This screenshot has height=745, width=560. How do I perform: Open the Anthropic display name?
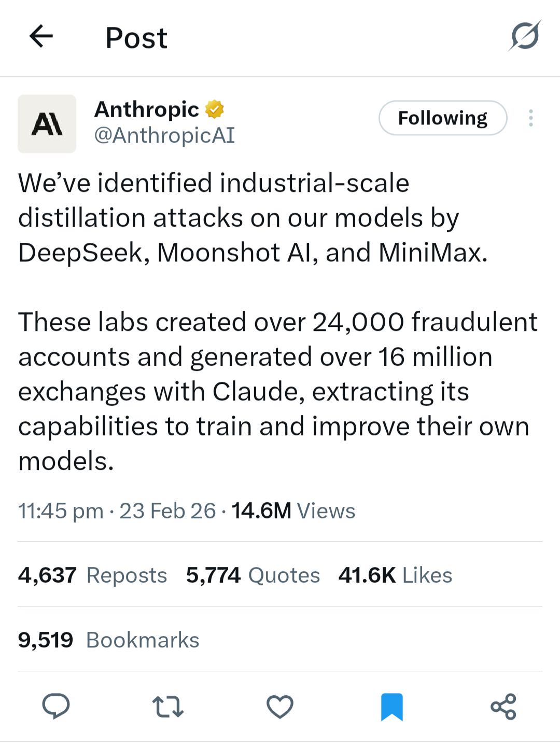tap(147, 109)
